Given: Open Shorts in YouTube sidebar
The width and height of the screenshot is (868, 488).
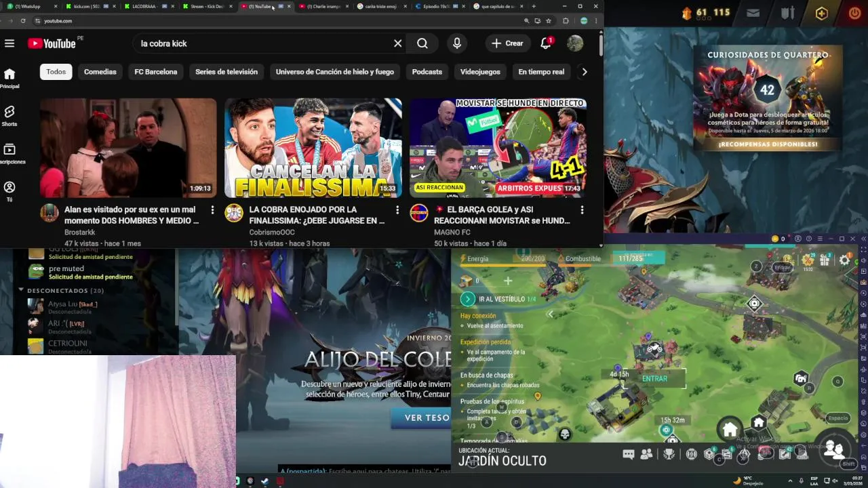Looking at the screenshot, I should tap(9, 115).
